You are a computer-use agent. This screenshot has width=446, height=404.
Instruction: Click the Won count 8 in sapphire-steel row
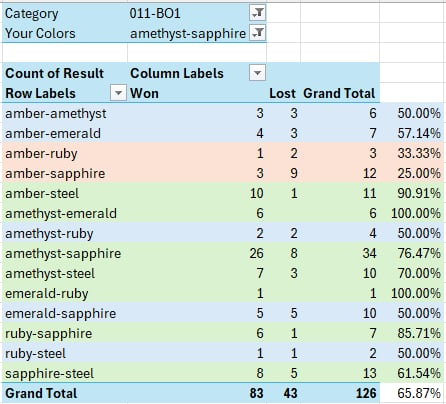[197, 373]
